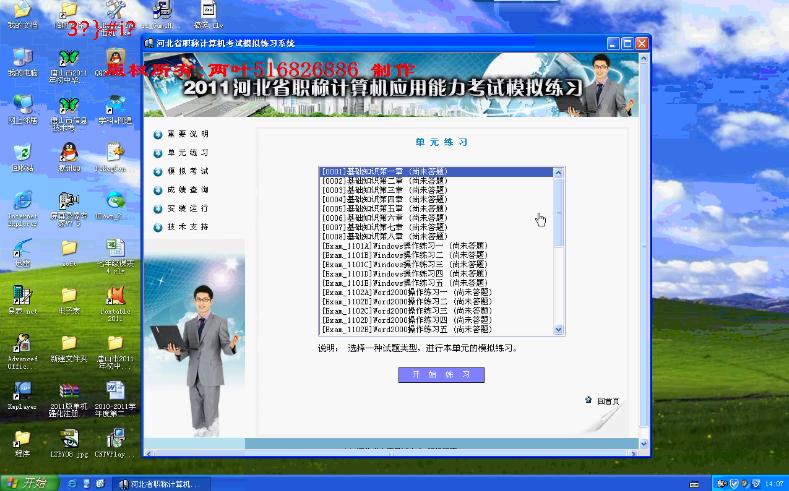Open the Recycle Bin desktop icon
Screen dimensions: 789x491
click(22, 153)
